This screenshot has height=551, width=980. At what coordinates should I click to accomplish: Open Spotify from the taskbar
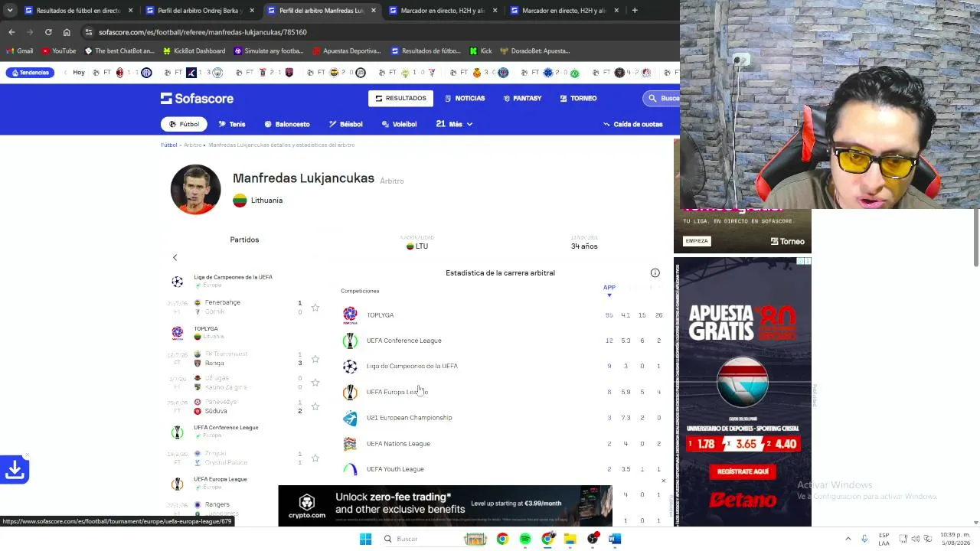(525, 539)
